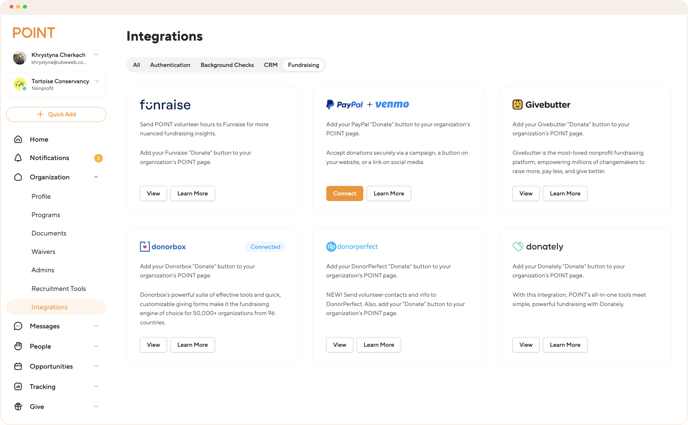This screenshot has width=688, height=425.
Task: Expand the Give submenu chevron
Action: tap(96, 407)
